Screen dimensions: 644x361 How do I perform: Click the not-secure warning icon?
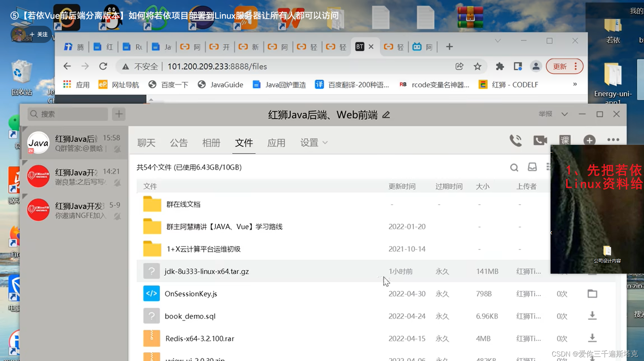pos(126,66)
